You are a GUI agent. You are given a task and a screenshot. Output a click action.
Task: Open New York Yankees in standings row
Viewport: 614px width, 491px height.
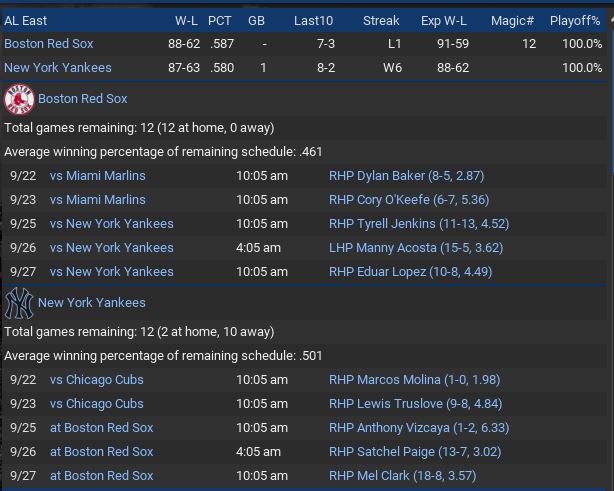[58, 68]
